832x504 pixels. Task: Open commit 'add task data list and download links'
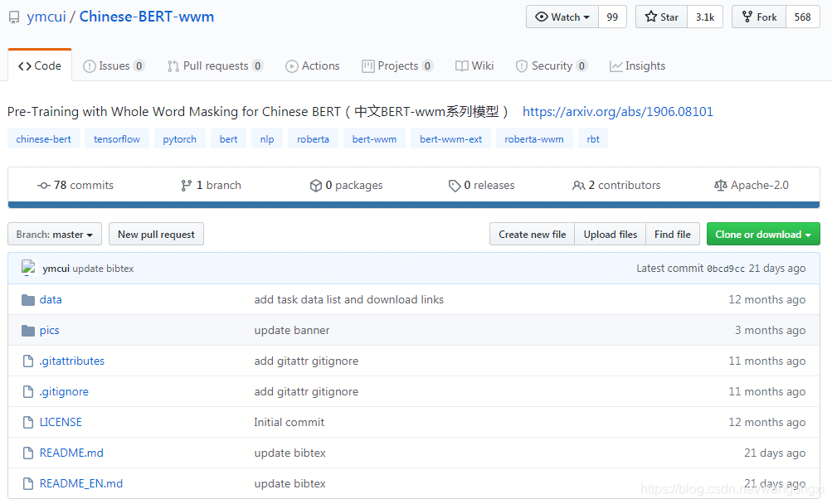348,299
